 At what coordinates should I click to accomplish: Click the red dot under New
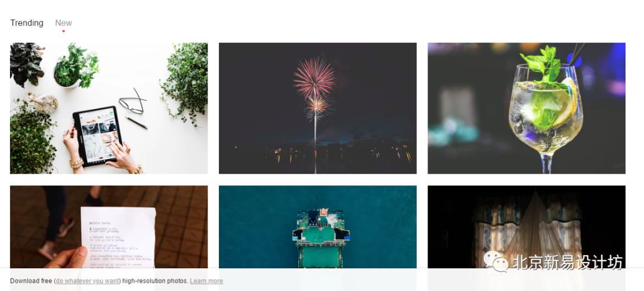tap(64, 31)
